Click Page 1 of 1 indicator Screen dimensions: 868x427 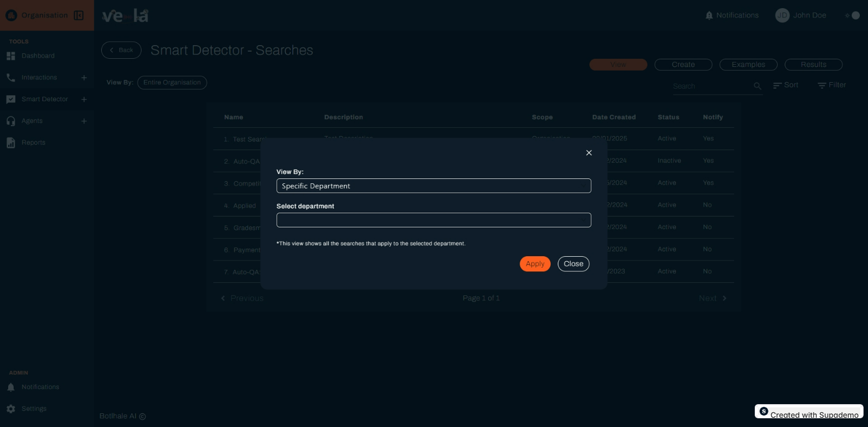point(481,298)
